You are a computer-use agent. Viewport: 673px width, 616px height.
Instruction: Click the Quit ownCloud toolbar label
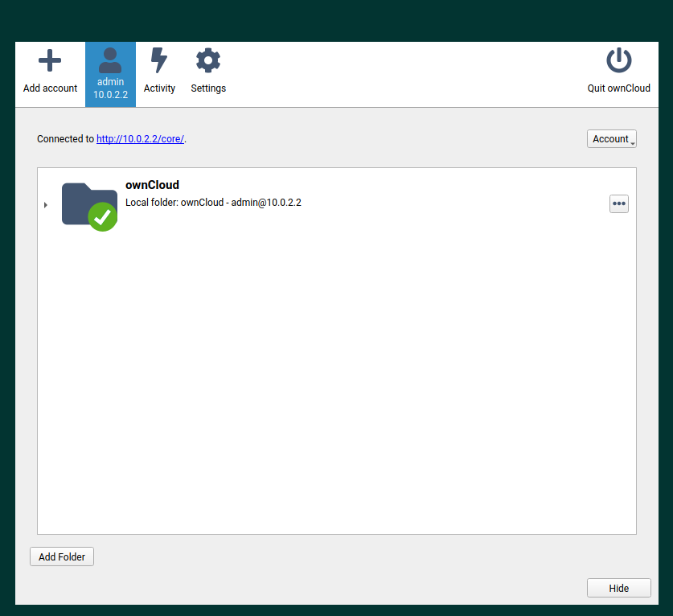click(618, 88)
